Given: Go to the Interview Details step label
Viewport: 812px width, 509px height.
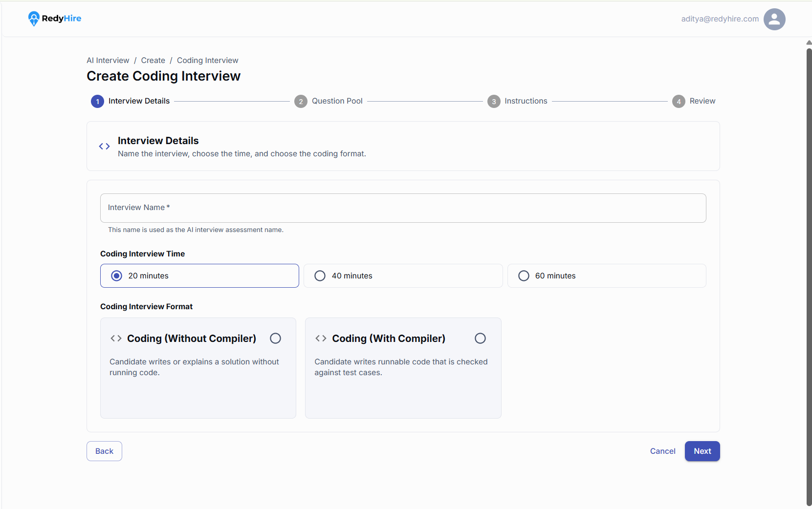Looking at the screenshot, I should click(x=139, y=101).
